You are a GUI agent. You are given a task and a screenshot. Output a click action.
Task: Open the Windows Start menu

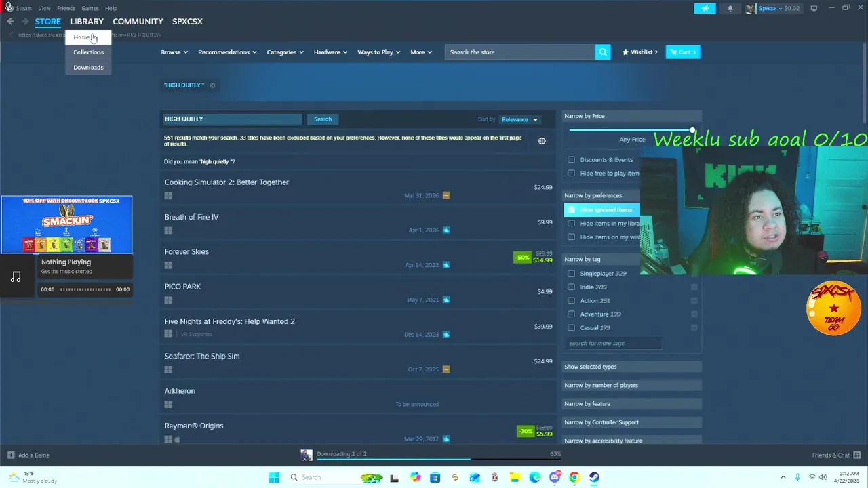pos(274,477)
